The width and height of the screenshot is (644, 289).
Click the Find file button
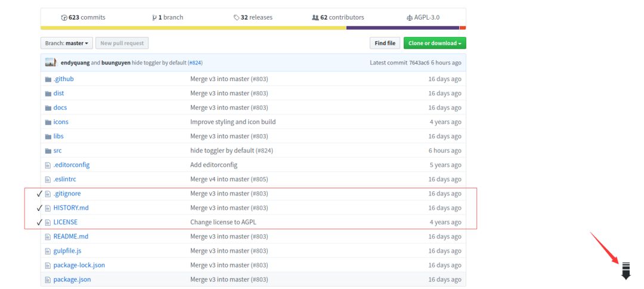point(385,43)
